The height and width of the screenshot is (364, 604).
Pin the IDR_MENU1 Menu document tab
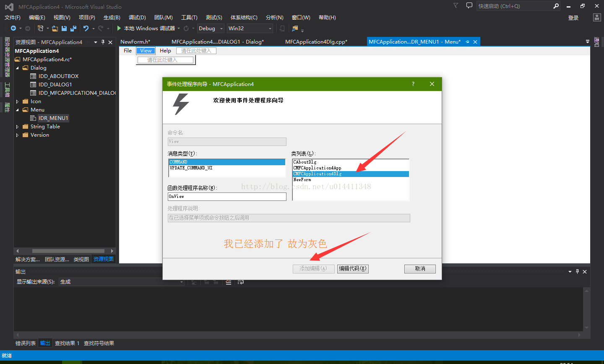coord(468,42)
